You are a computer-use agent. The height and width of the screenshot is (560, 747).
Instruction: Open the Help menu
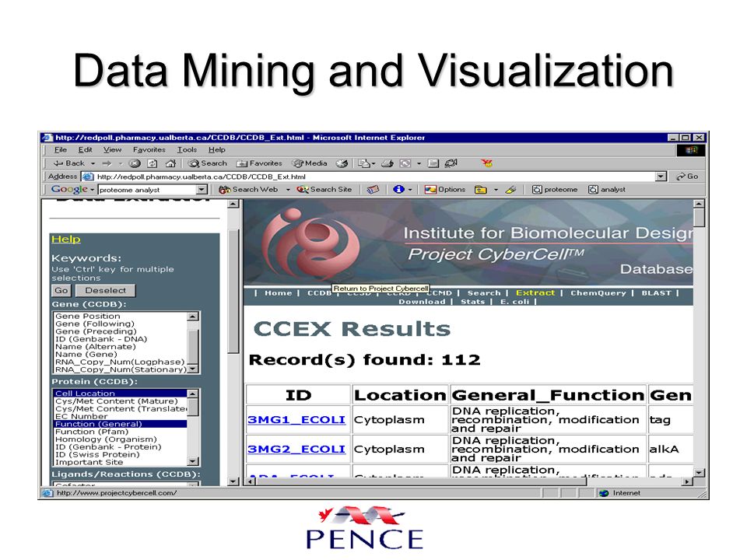click(217, 149)
